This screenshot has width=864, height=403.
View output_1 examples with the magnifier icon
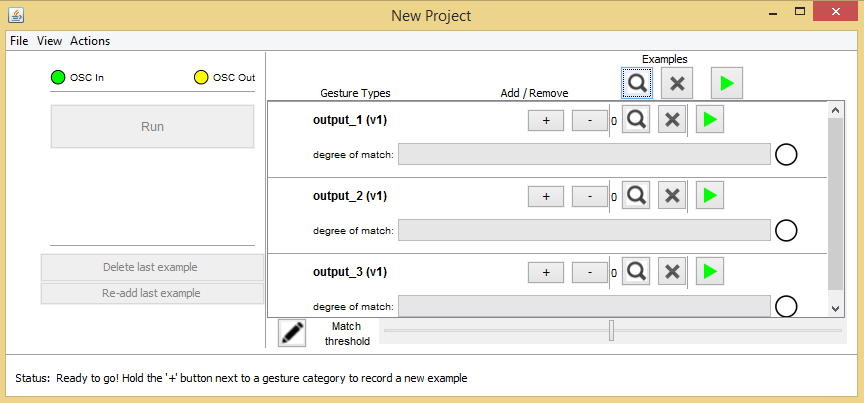click(636, 120)
